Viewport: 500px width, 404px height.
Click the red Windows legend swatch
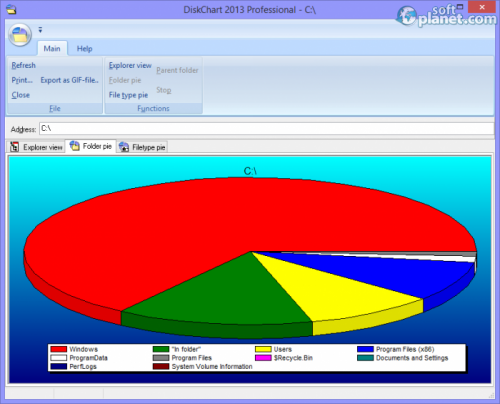58,349
